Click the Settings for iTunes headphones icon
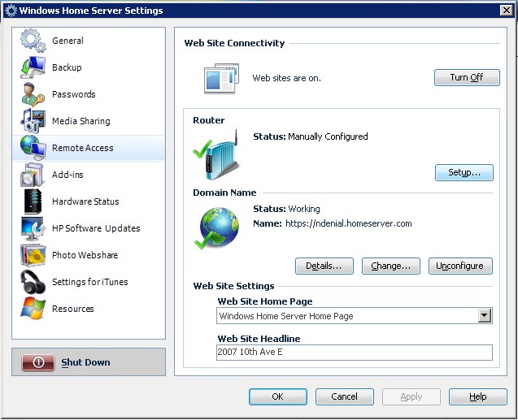518x420 pixels. [x=33, y=282]
